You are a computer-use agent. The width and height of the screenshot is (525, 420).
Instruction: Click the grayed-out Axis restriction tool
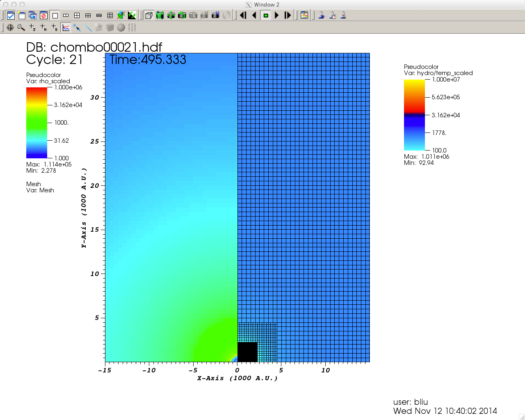tap(132, 27)
